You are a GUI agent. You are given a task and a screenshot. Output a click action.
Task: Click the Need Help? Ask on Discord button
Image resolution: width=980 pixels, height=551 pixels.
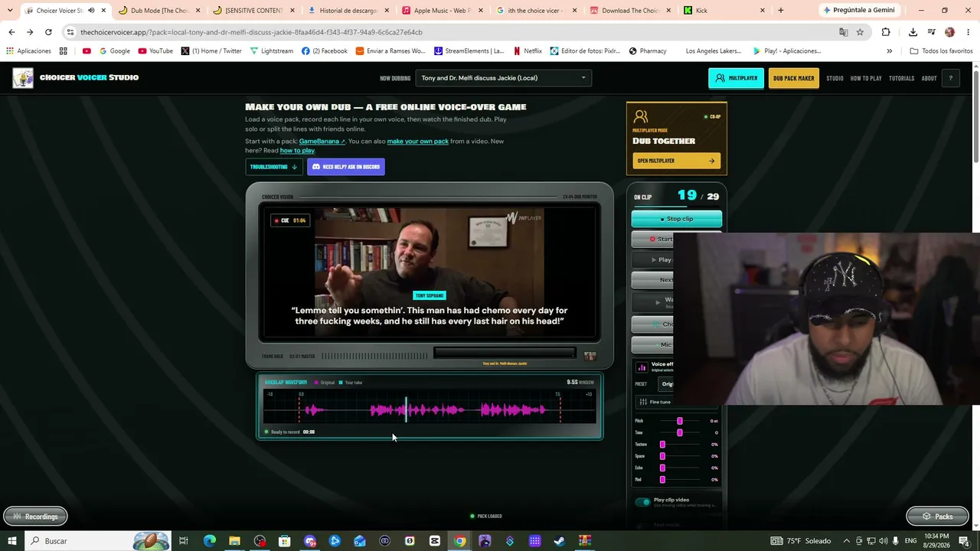click(346, 167)
